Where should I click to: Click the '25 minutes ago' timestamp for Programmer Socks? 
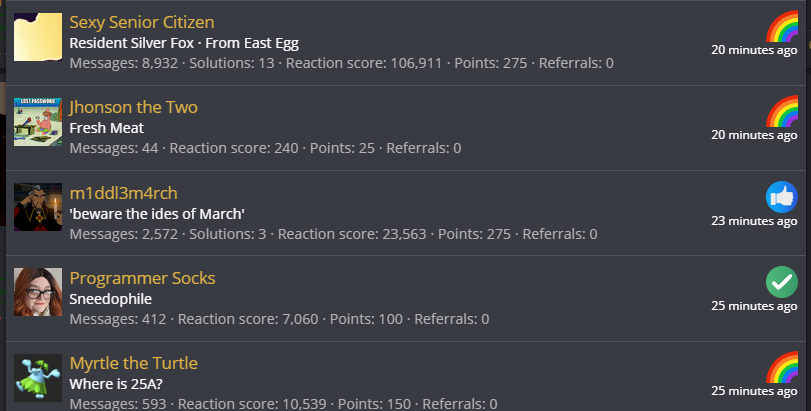pos(754,306)
